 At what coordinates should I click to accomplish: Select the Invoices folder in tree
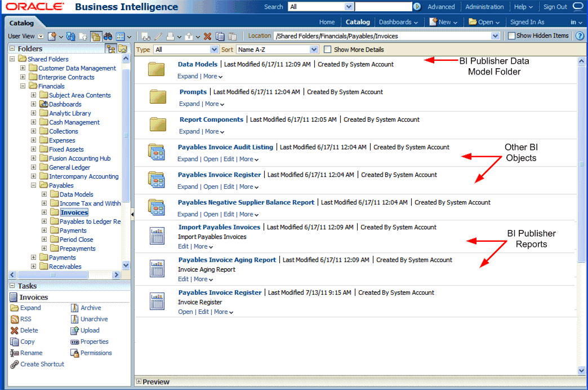click(74, 212)
